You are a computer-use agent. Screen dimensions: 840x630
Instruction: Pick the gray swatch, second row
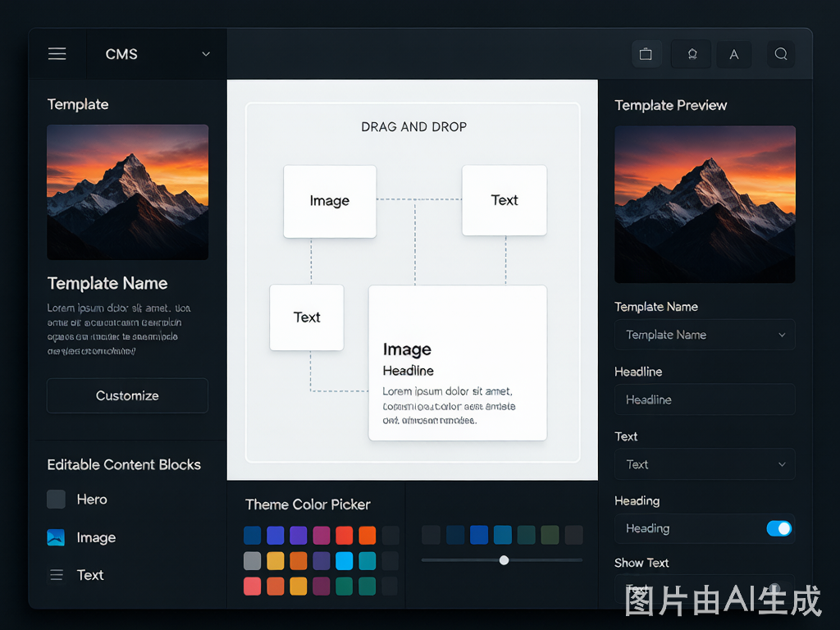253,561
